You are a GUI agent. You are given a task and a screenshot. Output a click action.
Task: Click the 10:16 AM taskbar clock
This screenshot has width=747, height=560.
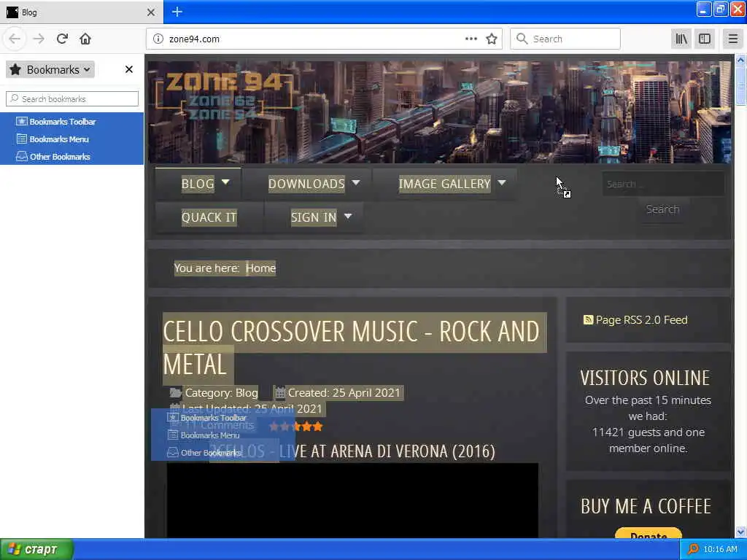720,550
